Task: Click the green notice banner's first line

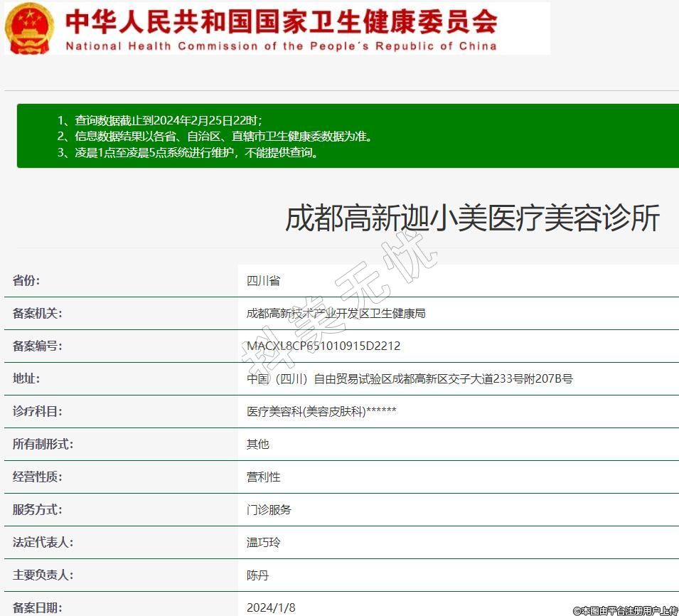Action: click(x=164, y=120)
